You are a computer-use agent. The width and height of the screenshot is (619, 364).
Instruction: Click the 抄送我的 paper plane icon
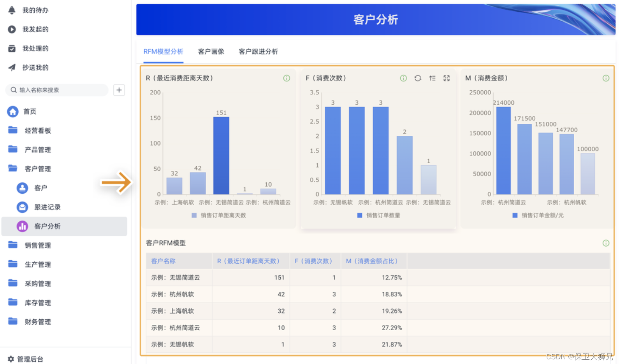coord(12,67)
